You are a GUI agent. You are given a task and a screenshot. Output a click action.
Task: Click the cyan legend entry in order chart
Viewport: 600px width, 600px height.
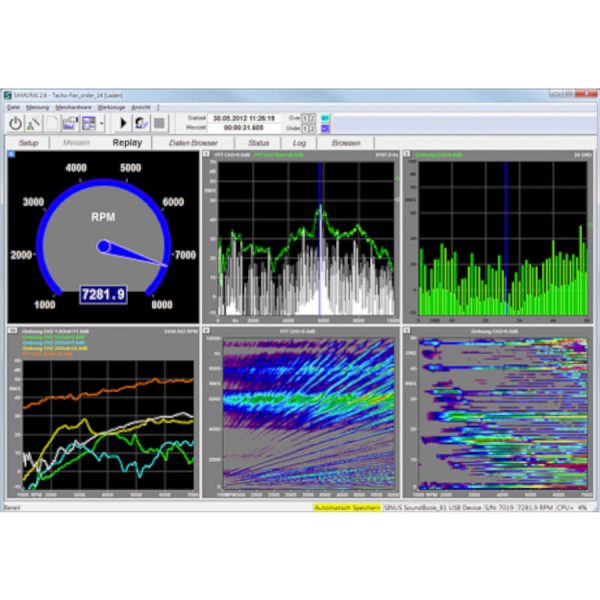point(54,343)
